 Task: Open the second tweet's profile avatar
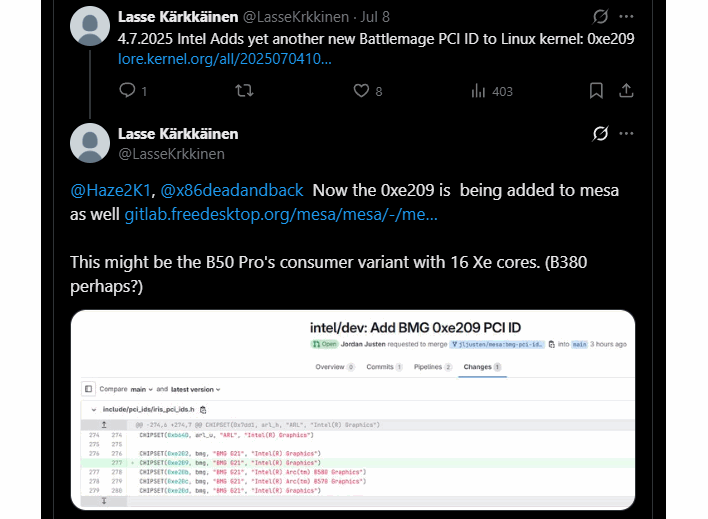pyautogui.click(x=90, y=143)
